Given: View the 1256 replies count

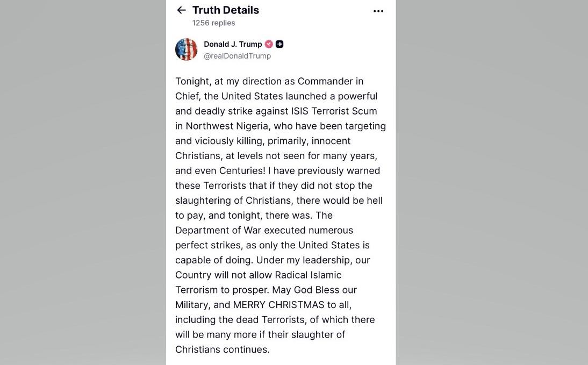Looking at the screenshot, I should pos(213,23).
